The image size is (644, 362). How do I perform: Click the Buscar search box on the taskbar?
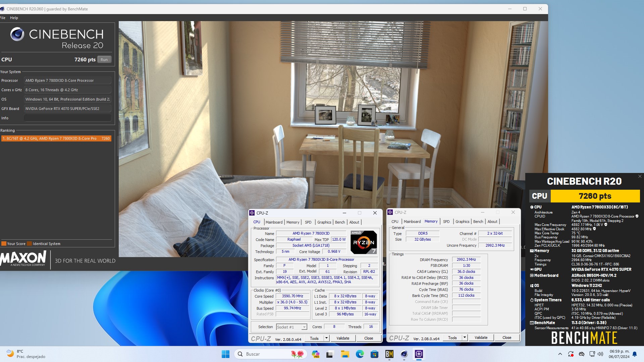pos(271,354)
